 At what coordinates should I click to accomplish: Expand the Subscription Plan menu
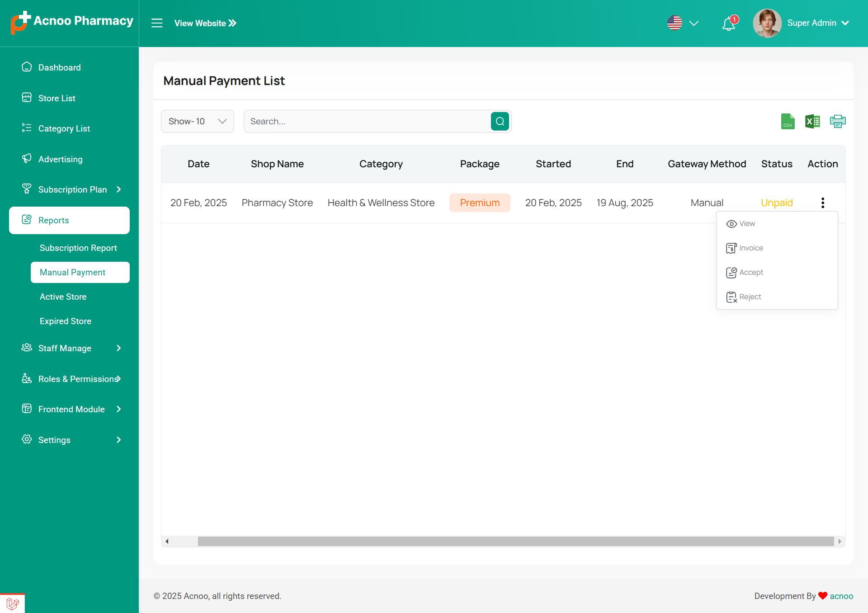point(72,189)
